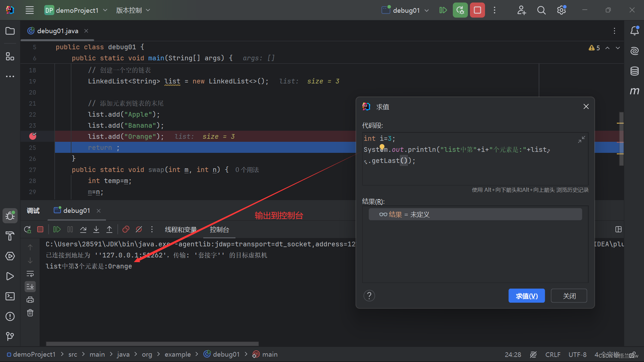Open the debug01 run configuration dropdown
The height and width of the screenshot is (362, 644).
tap(405, 10)
